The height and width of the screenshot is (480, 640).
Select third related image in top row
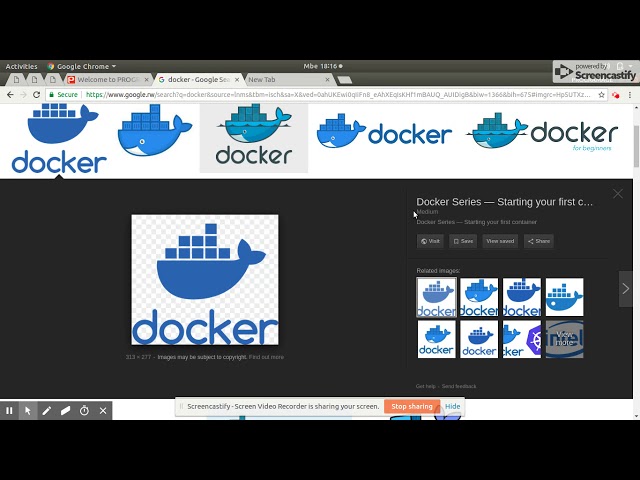[522, 297]
